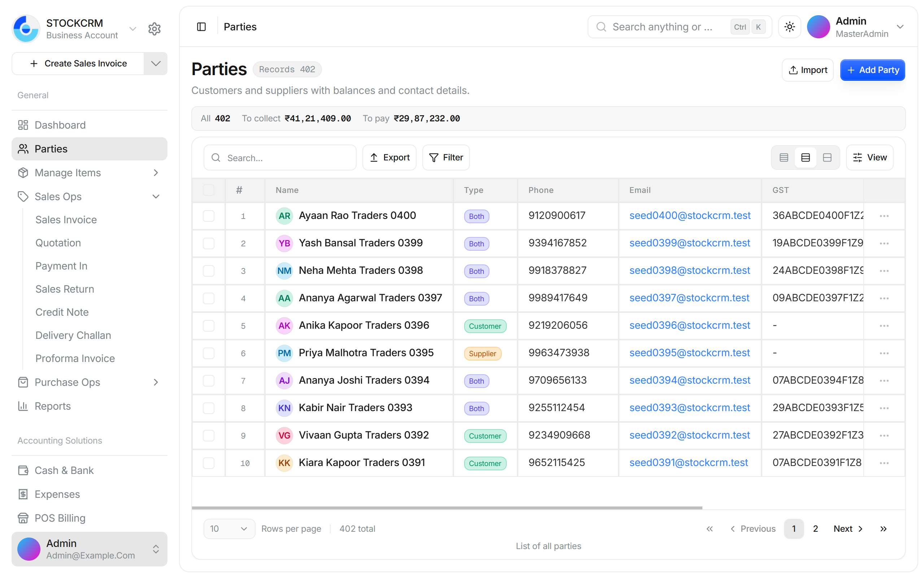Go to page 2

[815, 529]
